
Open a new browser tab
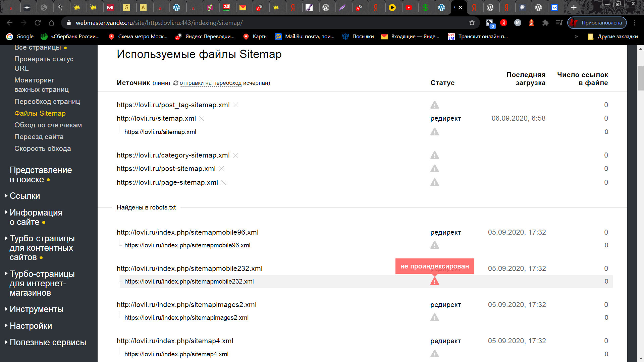coord(574,7)
